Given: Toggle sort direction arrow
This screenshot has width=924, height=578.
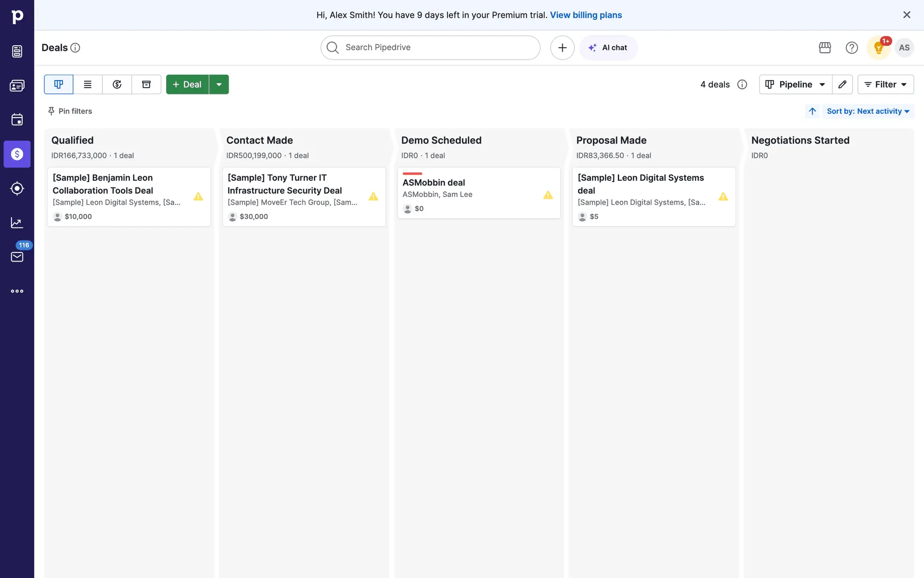Looking at the screenshot, I should coord(812,111).
